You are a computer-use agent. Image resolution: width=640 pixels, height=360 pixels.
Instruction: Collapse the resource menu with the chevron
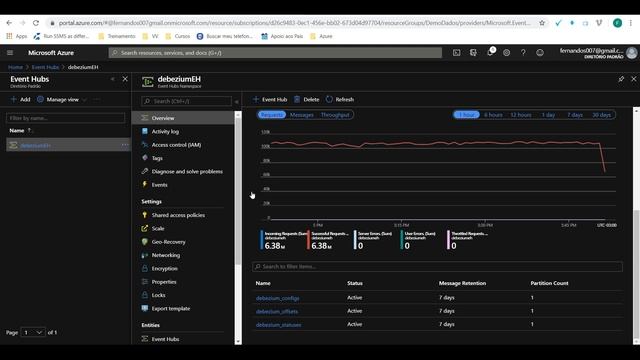point(237,101)
